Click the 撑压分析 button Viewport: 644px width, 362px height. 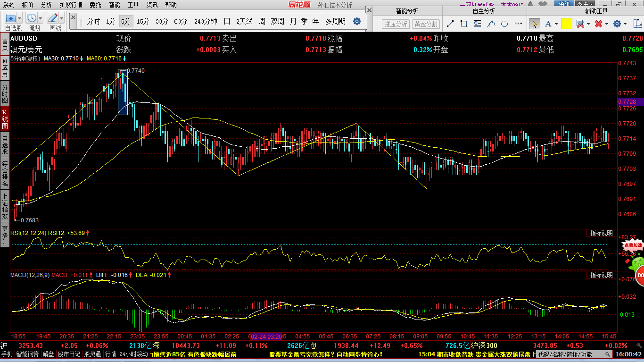tap(395, 24)
